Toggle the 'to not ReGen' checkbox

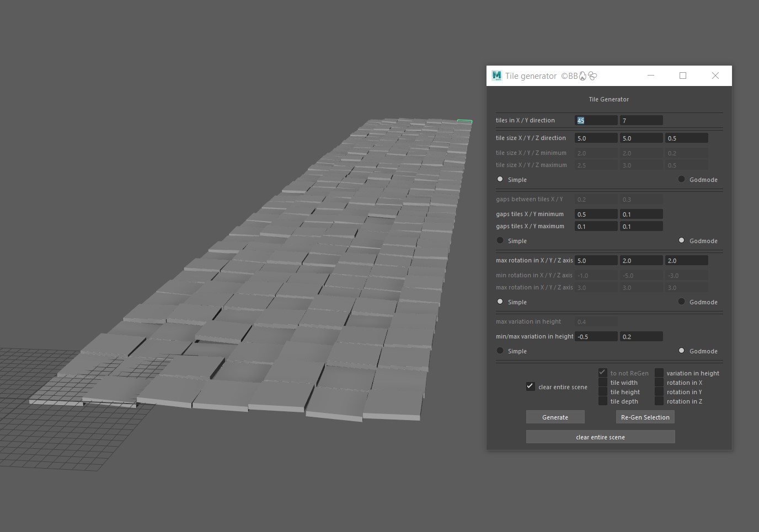point(603,373)
